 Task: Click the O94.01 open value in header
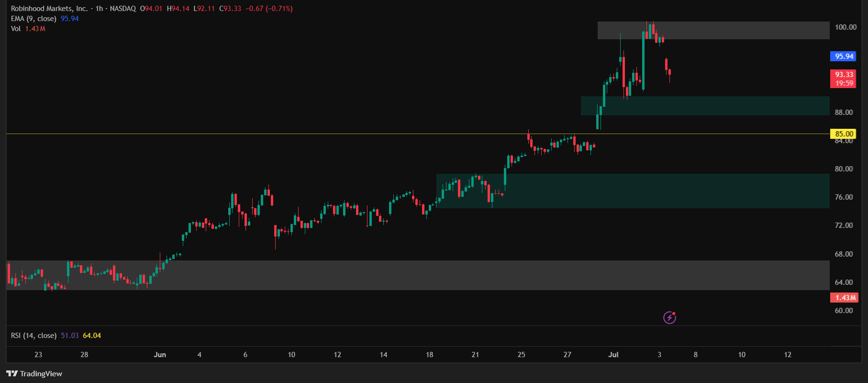click(151, 9)
